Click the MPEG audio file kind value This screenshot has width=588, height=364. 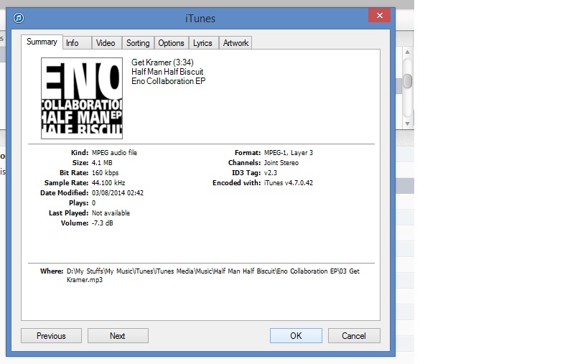pyautogui.click(x=114, y=153)
